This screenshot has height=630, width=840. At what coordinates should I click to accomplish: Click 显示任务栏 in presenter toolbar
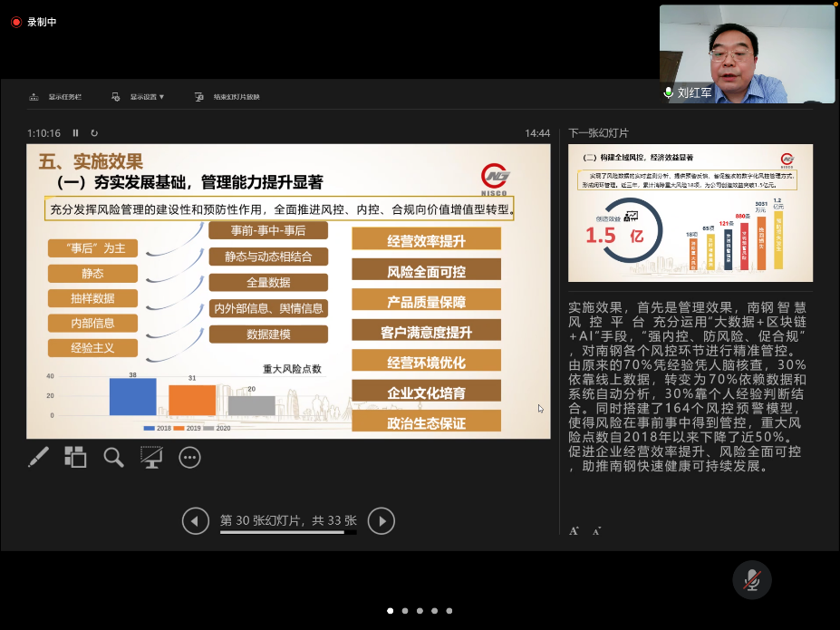point(64,97)
